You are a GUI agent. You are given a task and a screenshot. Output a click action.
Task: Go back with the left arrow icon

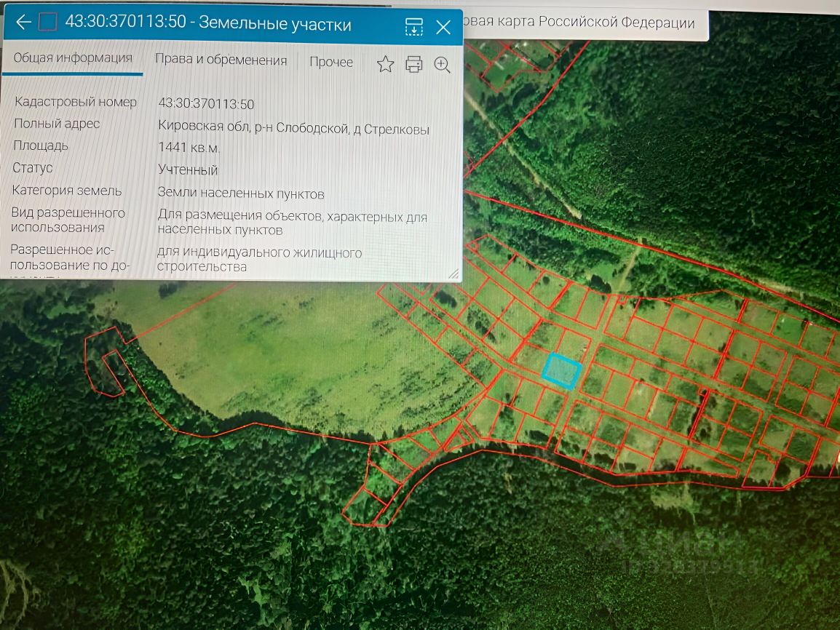click(x=23, y=22)
